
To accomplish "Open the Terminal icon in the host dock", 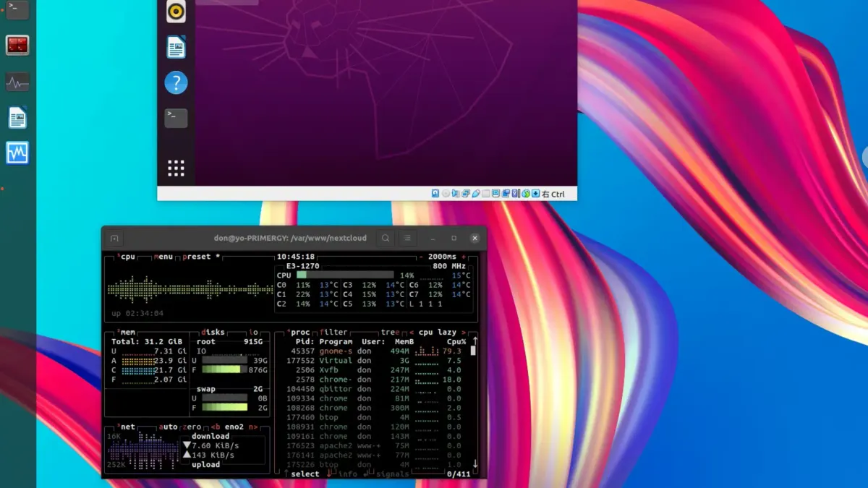I will (x=17, y=9).
